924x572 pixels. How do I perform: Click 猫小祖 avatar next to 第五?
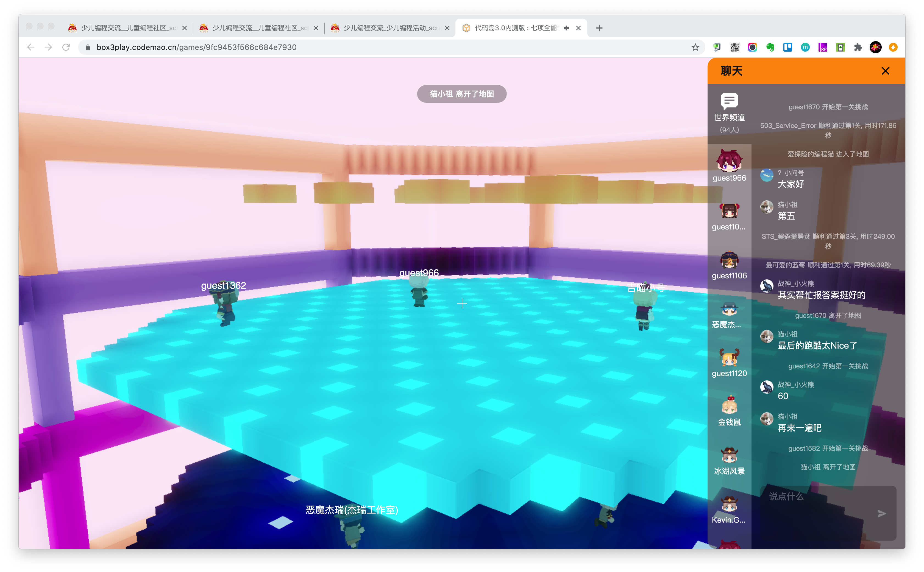point(767,207)
